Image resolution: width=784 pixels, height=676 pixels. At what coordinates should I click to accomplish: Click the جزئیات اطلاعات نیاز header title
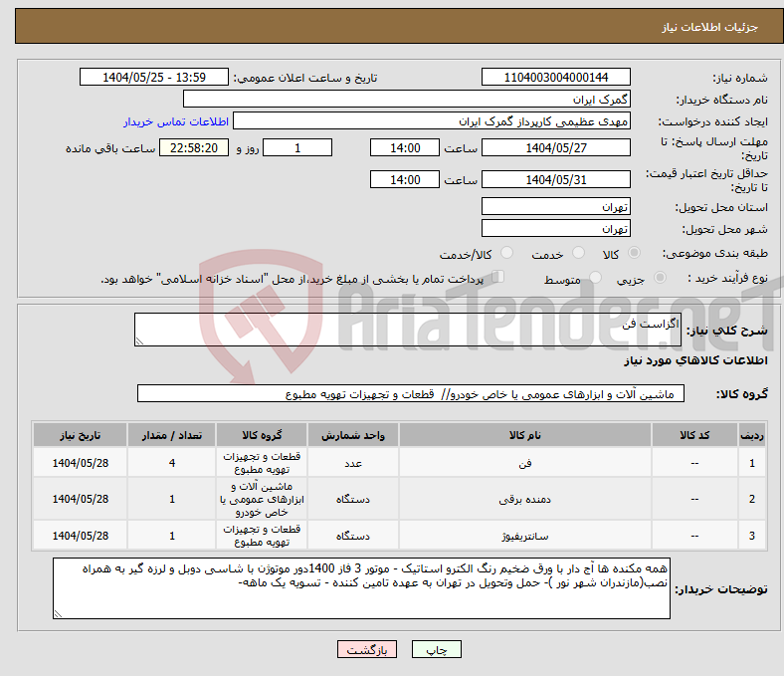710,27
